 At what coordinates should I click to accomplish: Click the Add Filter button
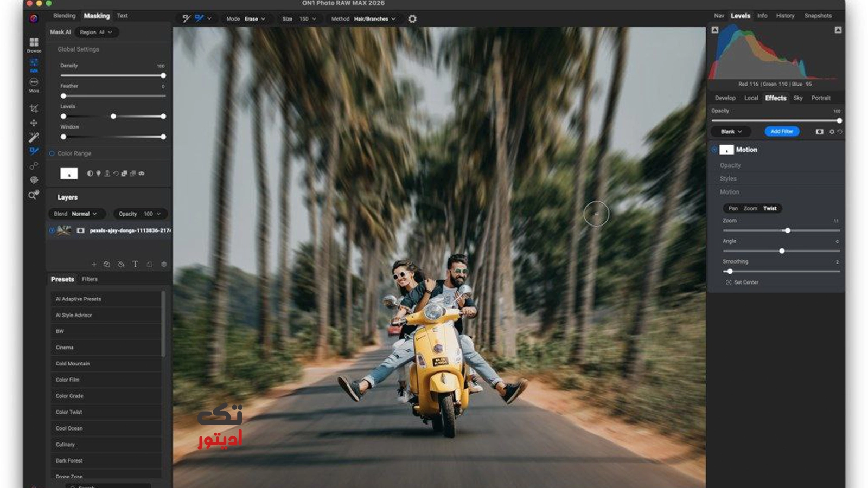781,132
